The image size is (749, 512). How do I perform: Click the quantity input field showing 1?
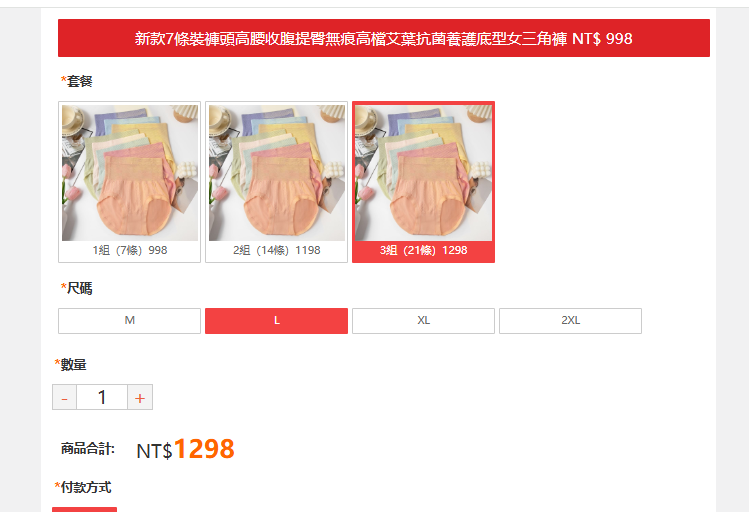click(x=102, y=397)
